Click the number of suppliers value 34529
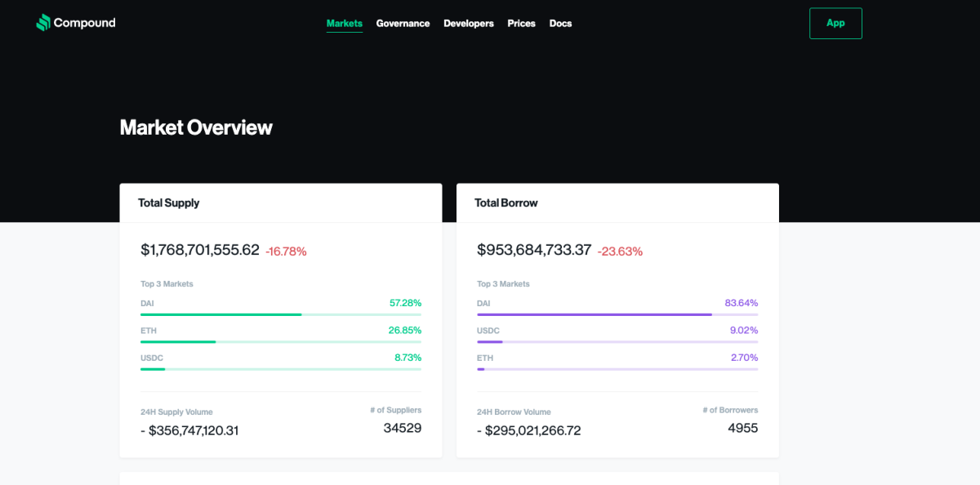Viewport: 980px width, 485px height. click(402, 428)
